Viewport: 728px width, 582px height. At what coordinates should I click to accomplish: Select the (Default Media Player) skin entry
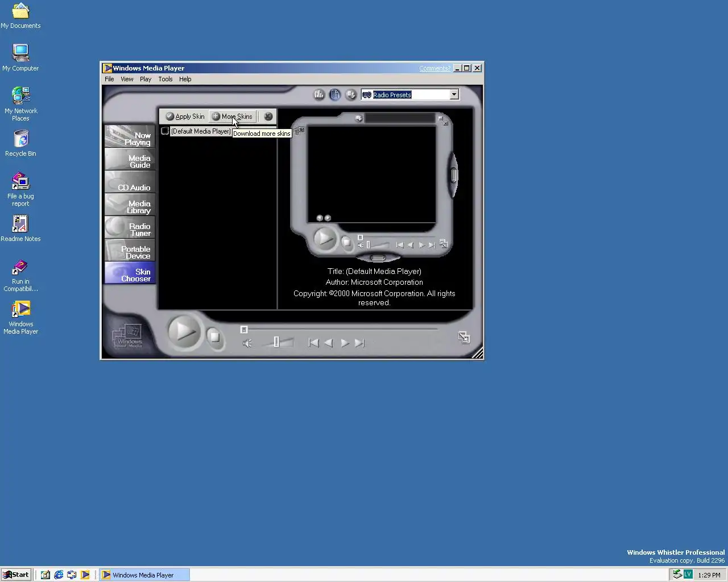(201, 131)
